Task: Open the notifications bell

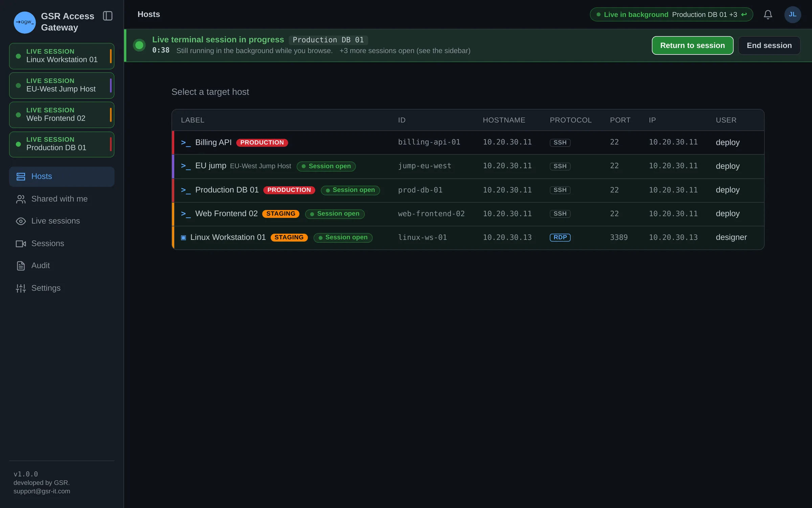Action: [x=768, y=15]
